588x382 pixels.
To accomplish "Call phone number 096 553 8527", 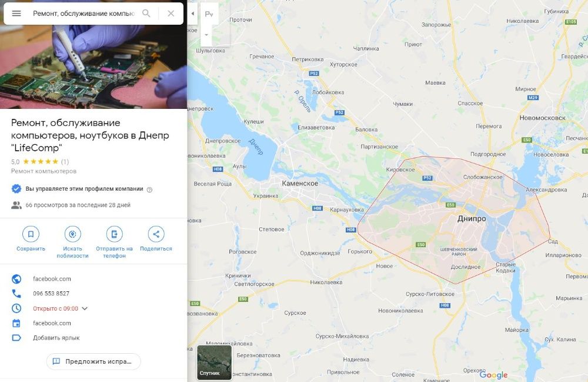I will [x=51, y=294].
